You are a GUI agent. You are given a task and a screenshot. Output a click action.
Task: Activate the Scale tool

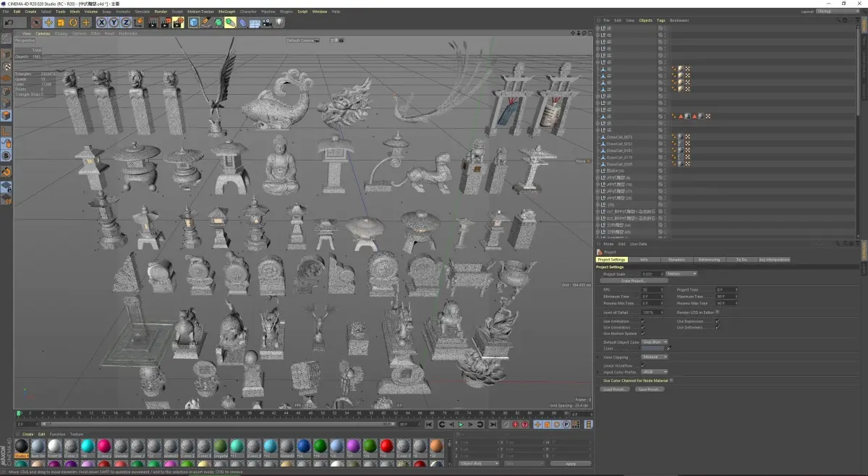coord(61,22)
